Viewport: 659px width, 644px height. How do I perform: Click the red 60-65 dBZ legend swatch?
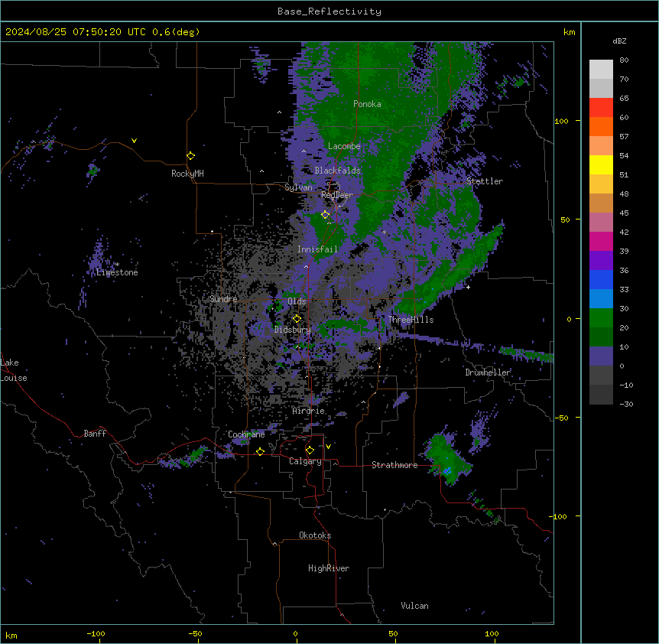pos(601,108)
